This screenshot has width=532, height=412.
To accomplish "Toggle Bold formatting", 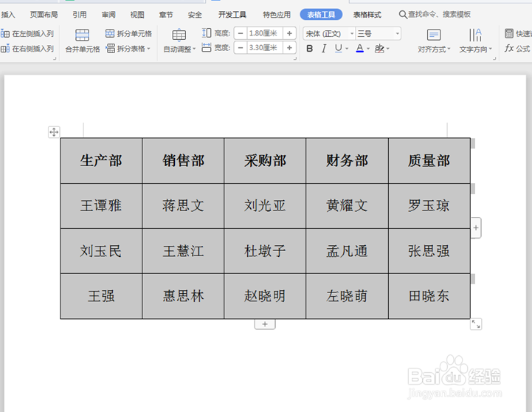I will (309, 49).
